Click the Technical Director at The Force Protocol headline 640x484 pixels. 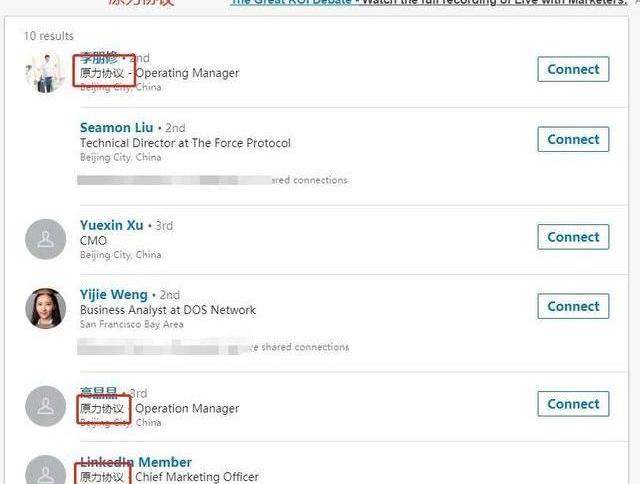(x=185, y=143)
